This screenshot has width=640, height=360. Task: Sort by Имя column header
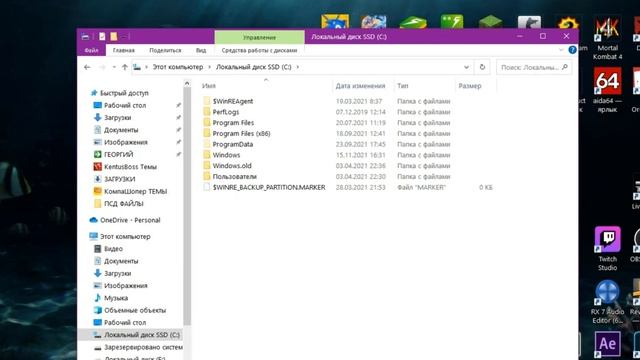[209, 86]
